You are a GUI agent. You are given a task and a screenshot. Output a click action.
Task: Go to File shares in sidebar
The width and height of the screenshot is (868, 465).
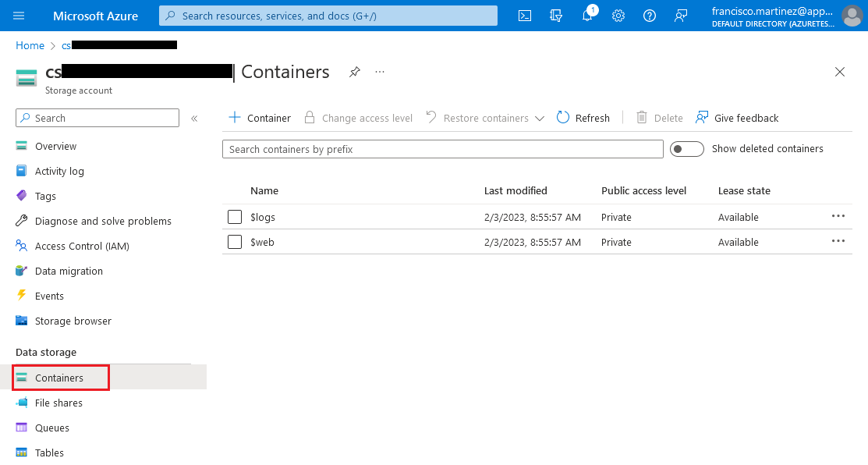[x=58, y=403]
